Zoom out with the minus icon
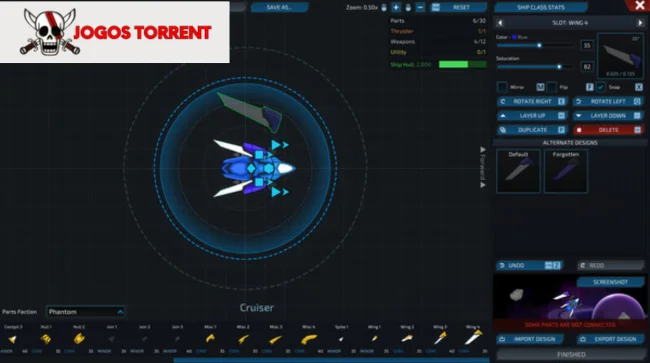 tap(420, 7)
